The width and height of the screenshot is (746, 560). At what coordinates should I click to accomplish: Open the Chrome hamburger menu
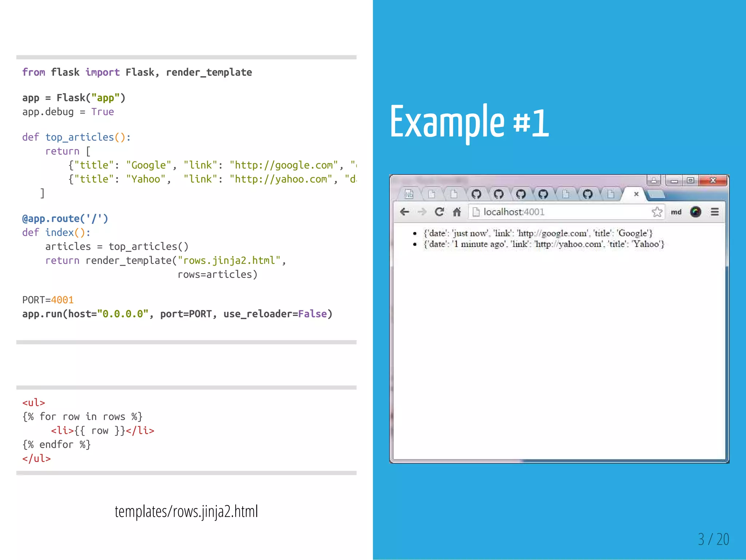[x=715, y=212]
